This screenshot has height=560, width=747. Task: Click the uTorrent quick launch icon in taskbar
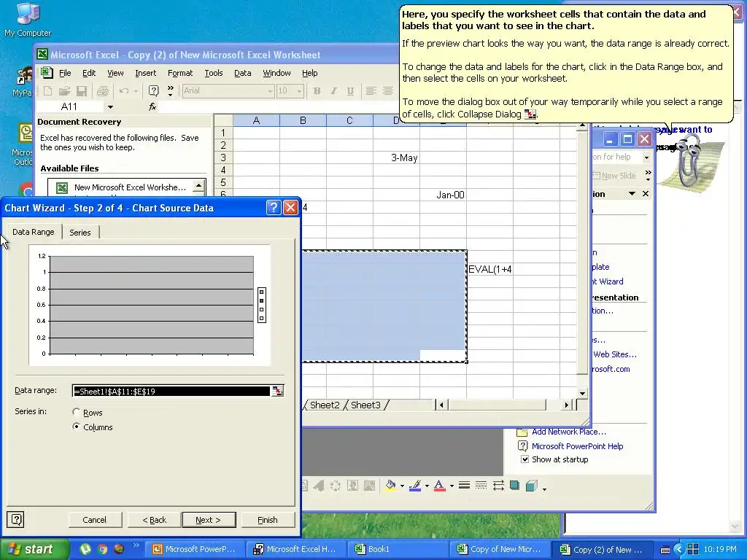[85, 549]
